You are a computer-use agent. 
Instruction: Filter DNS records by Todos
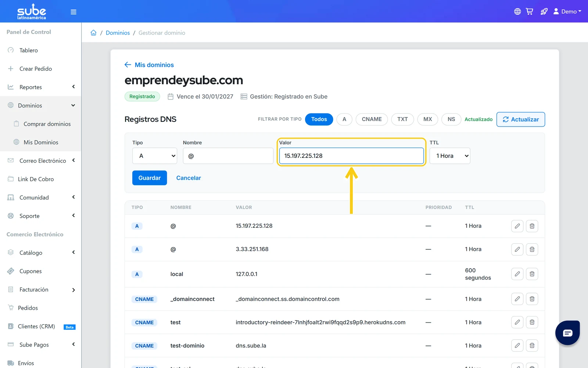pos(319,119)
